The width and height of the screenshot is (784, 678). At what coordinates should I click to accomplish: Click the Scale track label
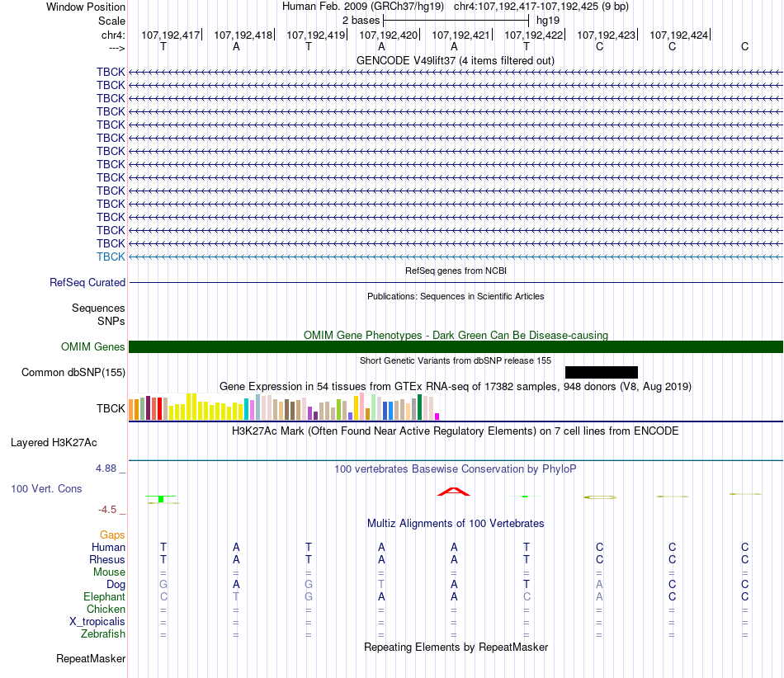click(111, 21)
